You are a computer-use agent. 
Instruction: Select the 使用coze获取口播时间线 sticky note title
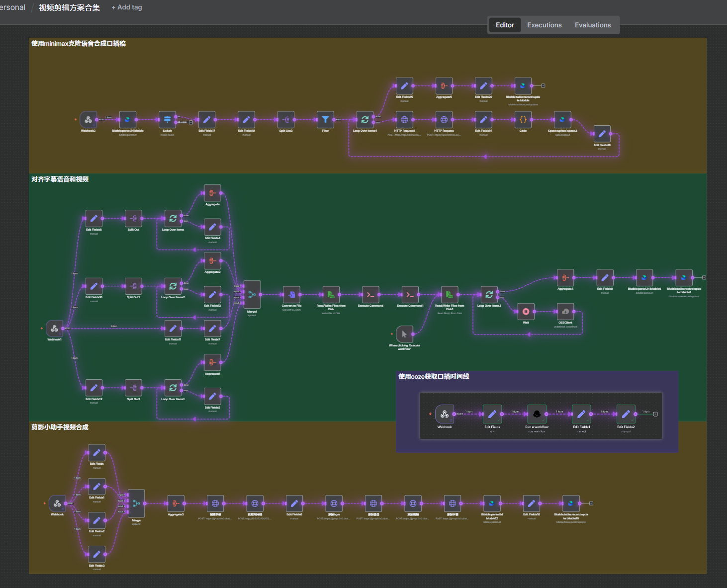click(434, 377)
